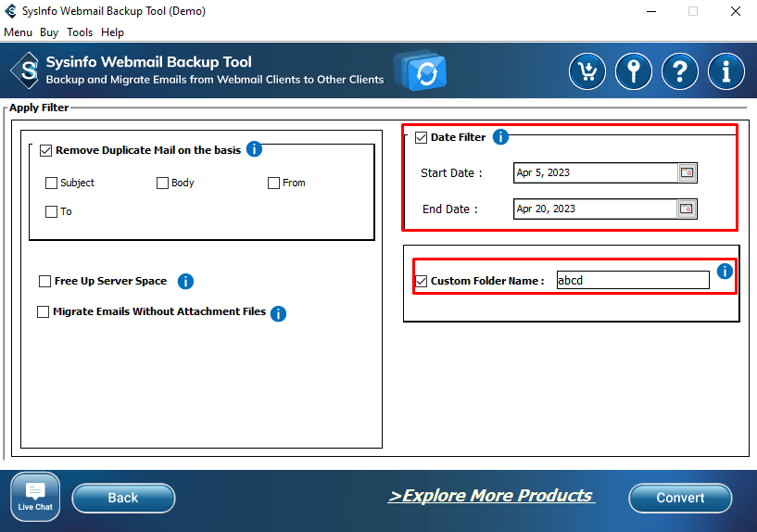Open the Help menu
The width and height of the screenshot is (757, 532).
[x=112, y=32]
